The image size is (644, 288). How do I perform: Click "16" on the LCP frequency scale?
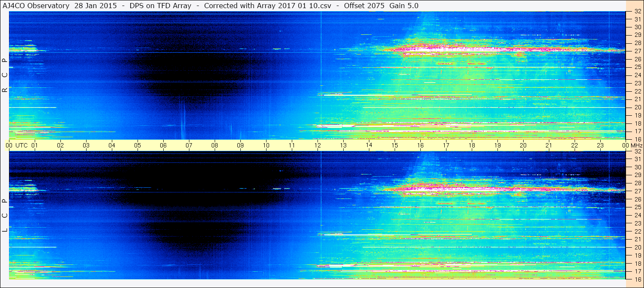tap(637, 279)
